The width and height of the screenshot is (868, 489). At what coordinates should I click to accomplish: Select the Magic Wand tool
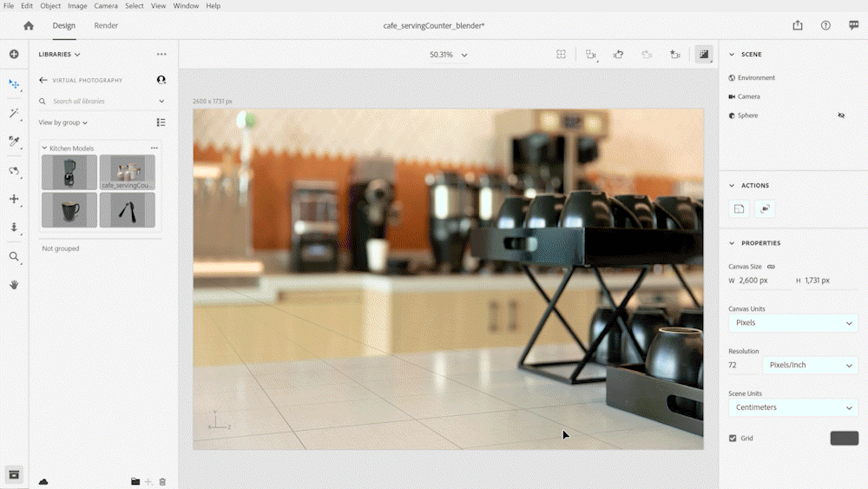(x=14, y=113)
